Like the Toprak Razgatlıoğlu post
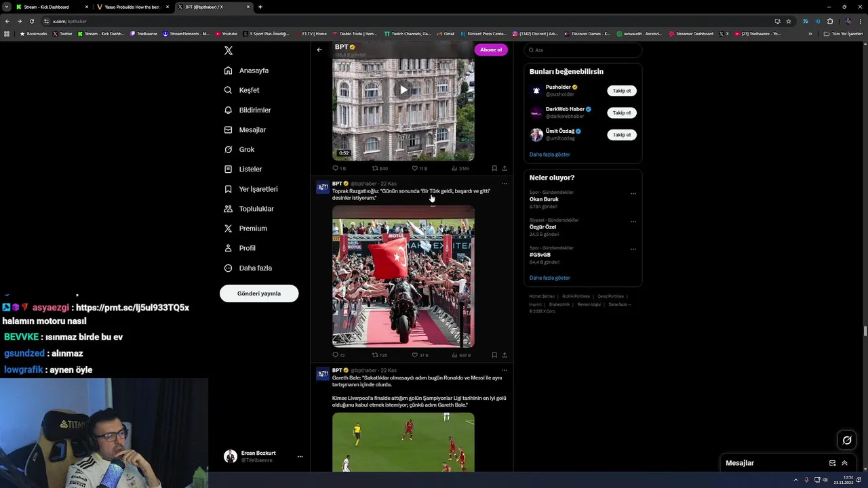The width and height of the screenshot is (868, 488). point(420,355)
